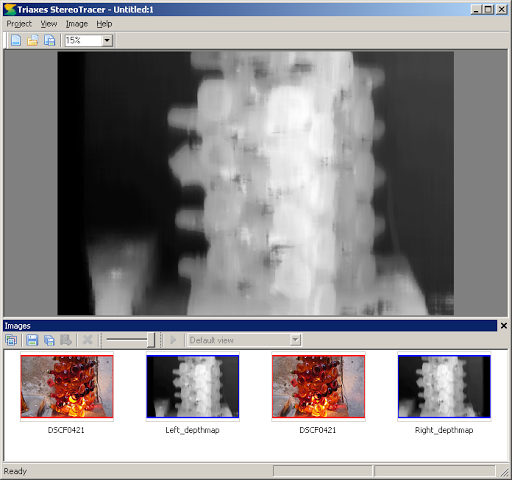The width and height of the screenshot is (512, 480).
Task: Click the Save all images icon in the Images panel
Action: click(x=49, y=340)
